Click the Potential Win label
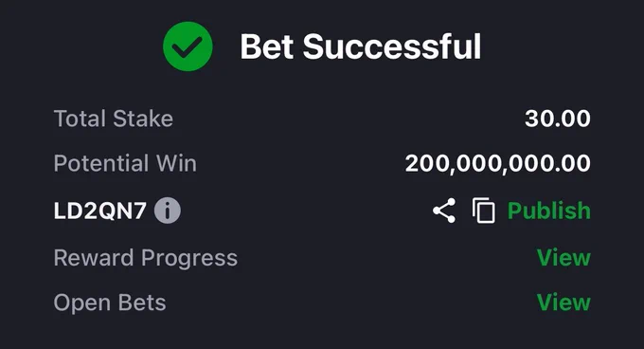The height and width of the screenshot is (349, 644). point(125,163)
